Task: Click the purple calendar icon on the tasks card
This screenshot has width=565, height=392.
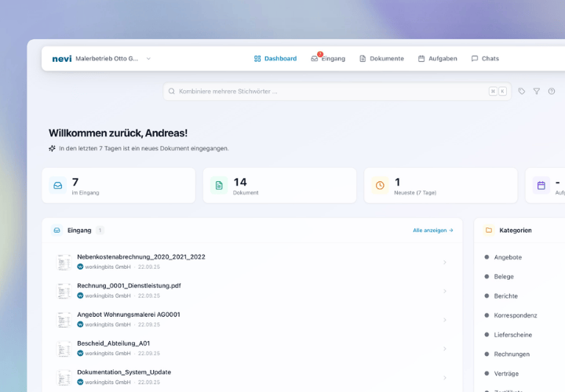Action: point(541,185)
